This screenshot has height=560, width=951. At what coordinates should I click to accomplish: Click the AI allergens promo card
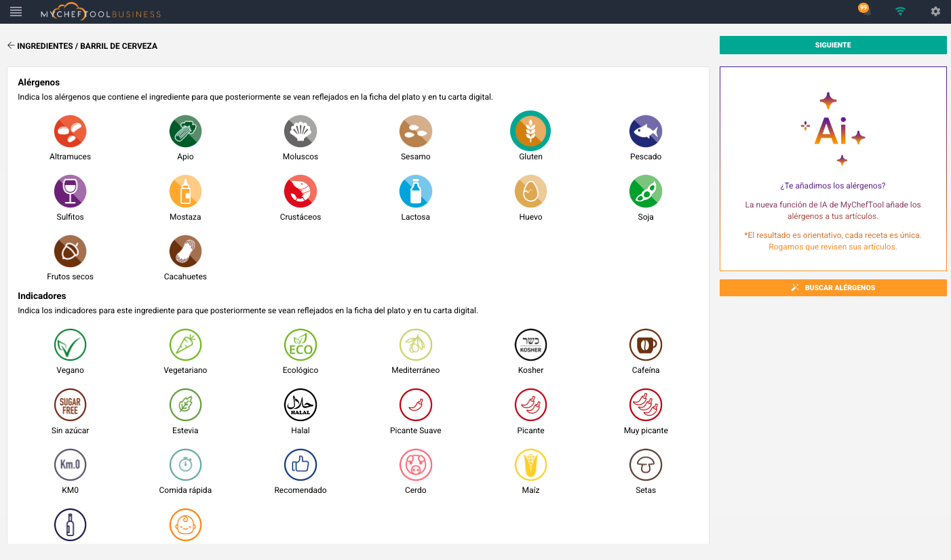click(x=832, y=168)
